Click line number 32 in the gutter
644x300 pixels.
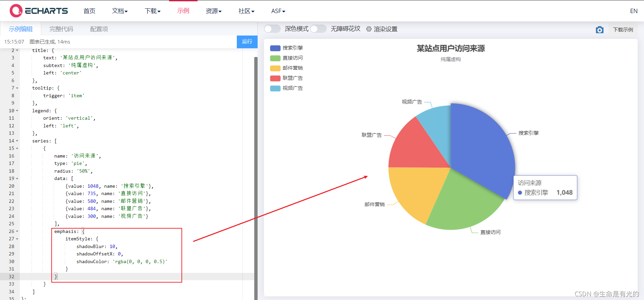(x=11, y=277)
